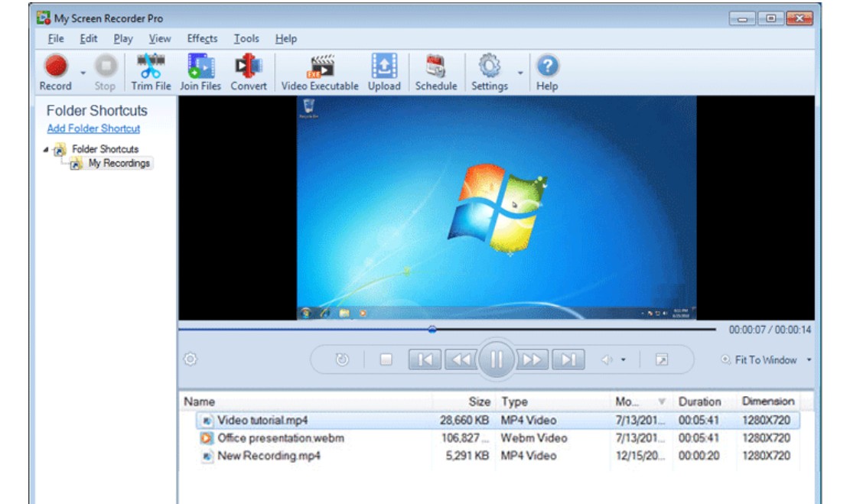The width and height of the screenshot is (850, 504).
Task: Open the Help menu in the menu bar
Action: click(285, 38)
